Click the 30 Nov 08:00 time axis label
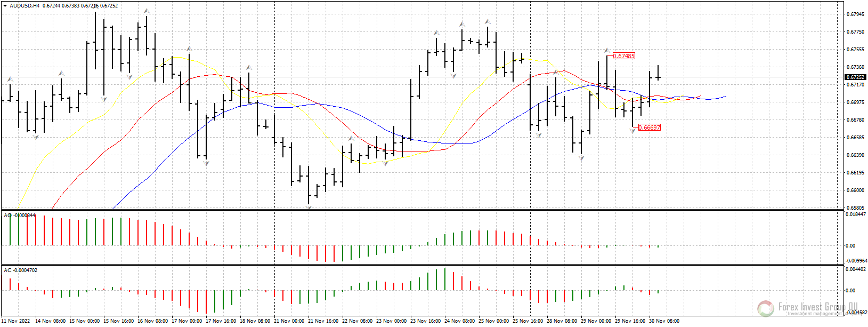Viewport: 868px width, 327px height. pos(664,321)
